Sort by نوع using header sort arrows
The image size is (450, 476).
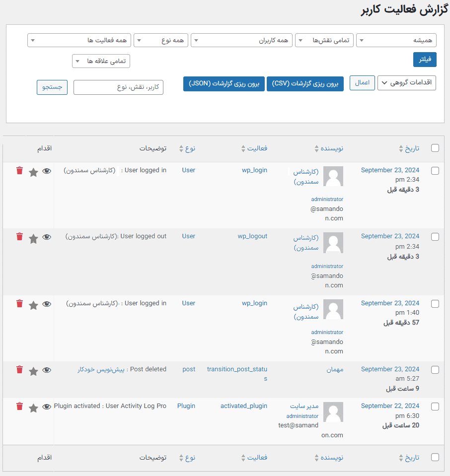point(181,148)
